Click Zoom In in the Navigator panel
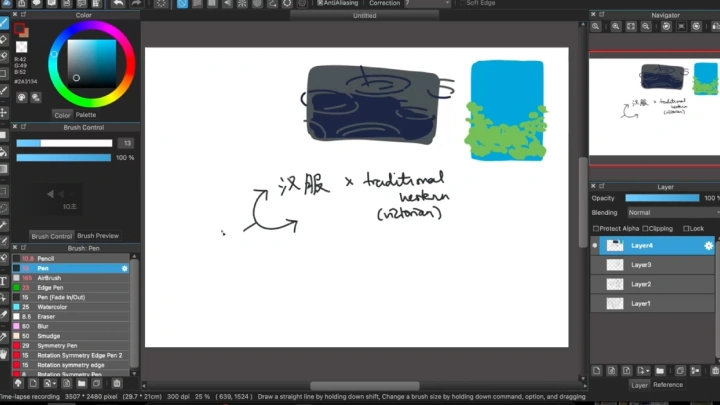Viewport: 720px width, 405px height. tap(616, 27)
